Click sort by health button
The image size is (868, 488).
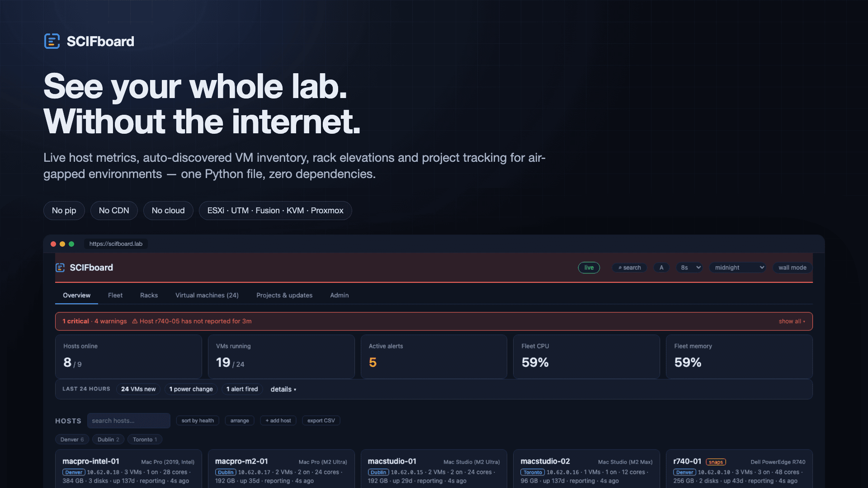coord(198,421)
